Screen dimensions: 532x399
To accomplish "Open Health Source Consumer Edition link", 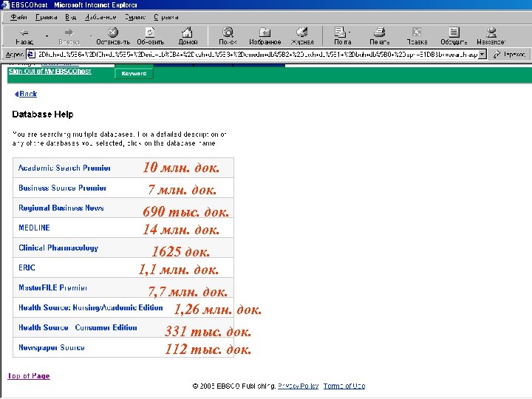I will [x=78, y=328].
